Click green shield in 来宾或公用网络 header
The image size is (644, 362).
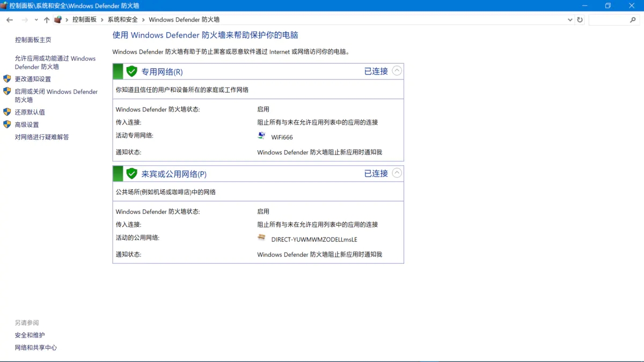click(131, 173)
